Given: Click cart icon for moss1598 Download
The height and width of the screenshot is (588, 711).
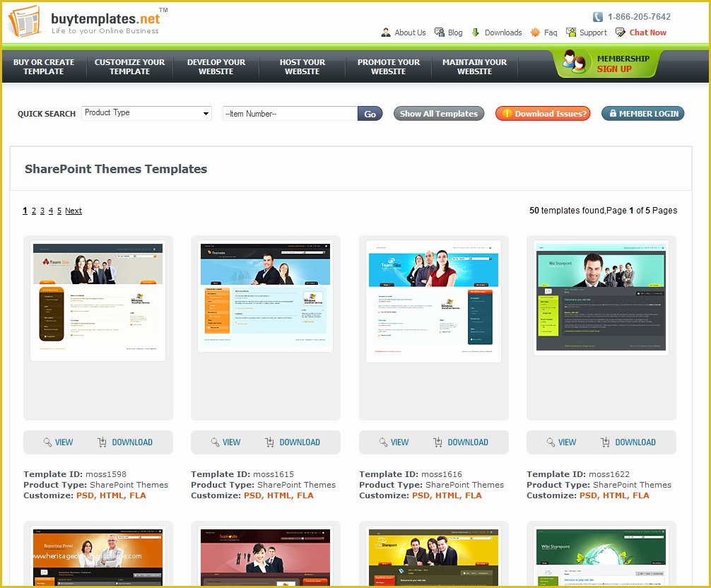Looking at the screenshot, I should point(102,442).
